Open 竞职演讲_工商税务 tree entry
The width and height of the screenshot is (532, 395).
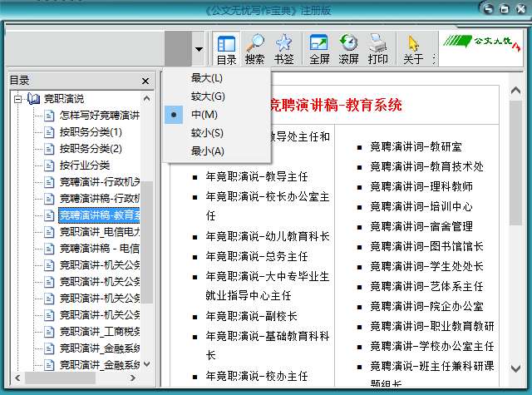[x=100, y=332]
